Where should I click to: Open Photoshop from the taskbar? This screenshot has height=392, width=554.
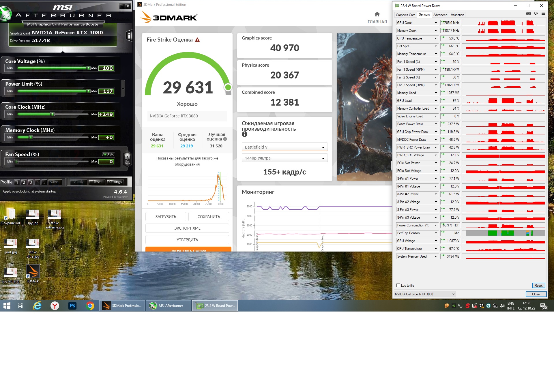(x=72, y=305)
